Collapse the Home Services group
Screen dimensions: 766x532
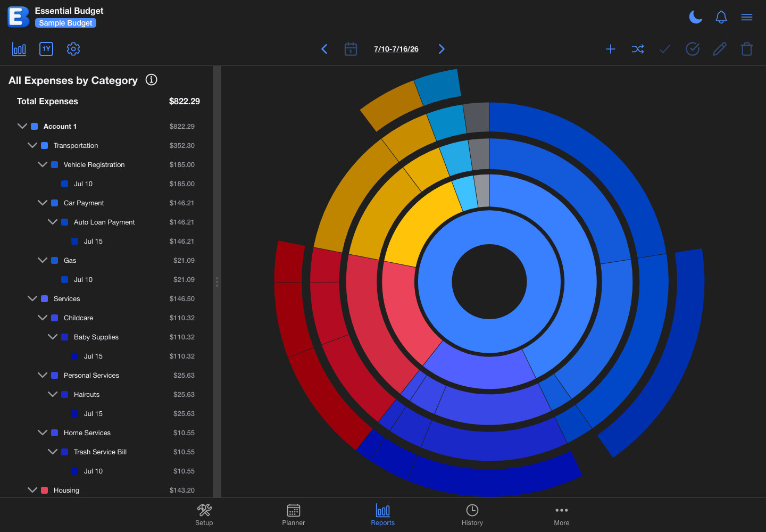[43, 433]
